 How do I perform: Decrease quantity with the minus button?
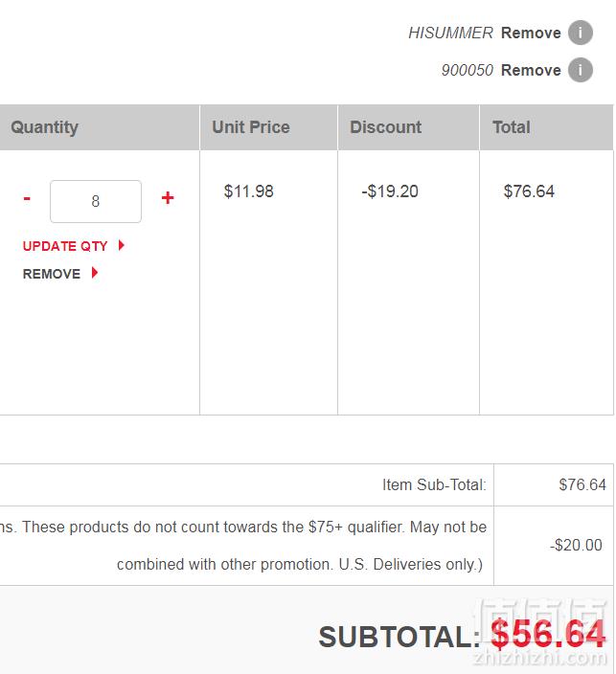pos(27,198)
